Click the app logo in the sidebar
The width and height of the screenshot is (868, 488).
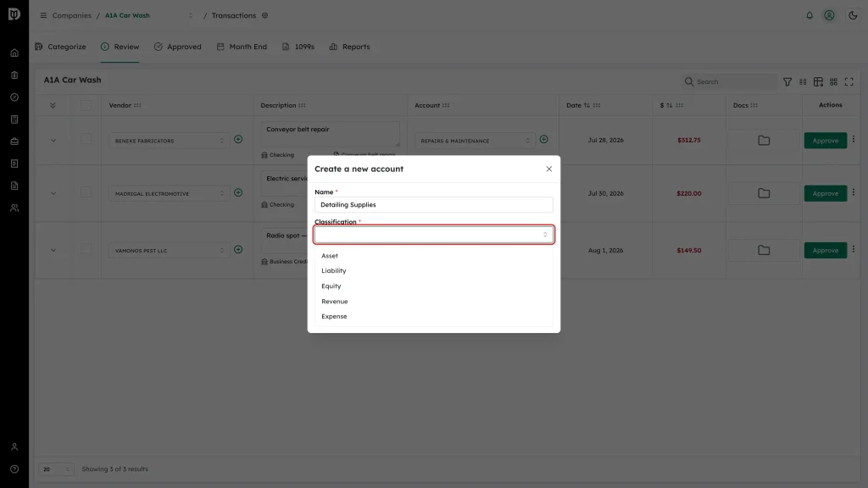click(x=14, y=14)
